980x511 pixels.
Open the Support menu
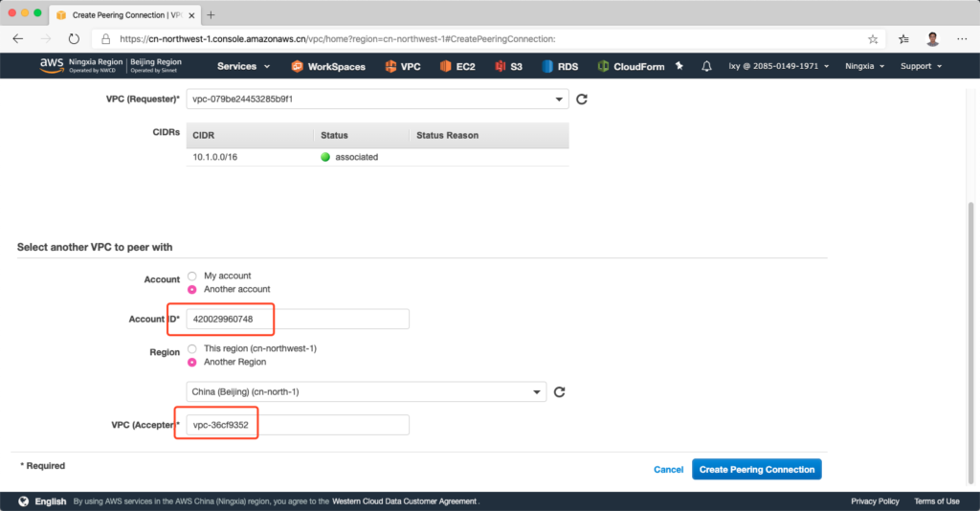pyautogui.click(x=921, y=66)
